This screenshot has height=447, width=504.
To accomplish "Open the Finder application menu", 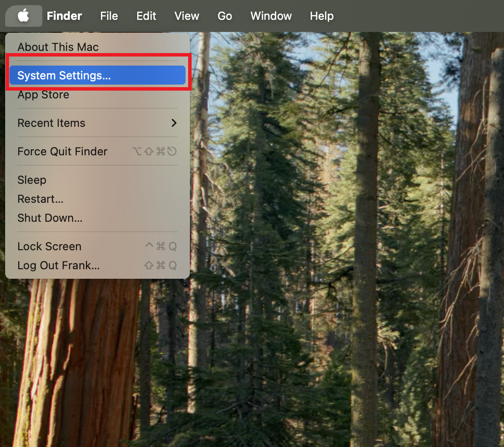I will [x=64, y=16].
